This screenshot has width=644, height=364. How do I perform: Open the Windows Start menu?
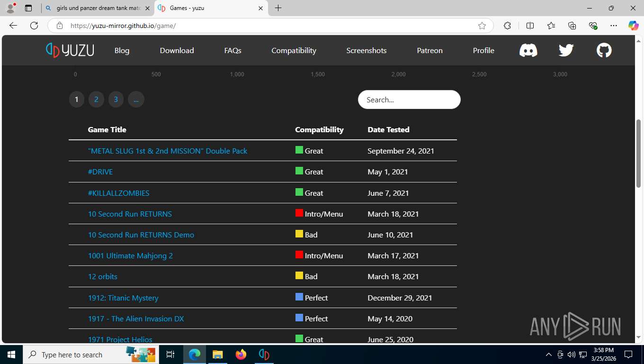tap(11, 355)
